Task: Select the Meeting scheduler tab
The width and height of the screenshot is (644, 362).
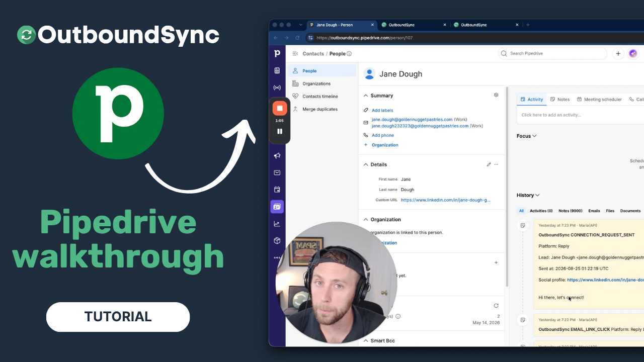Action: (x=599, y=100)
